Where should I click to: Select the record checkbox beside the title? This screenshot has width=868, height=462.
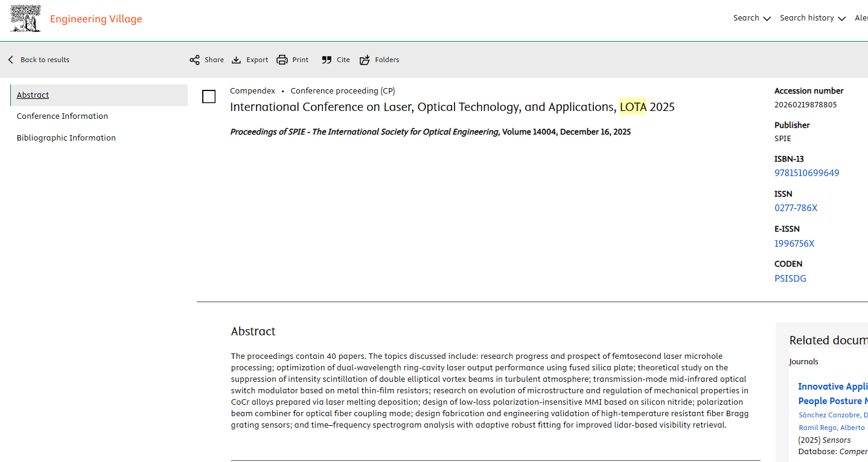209,97
